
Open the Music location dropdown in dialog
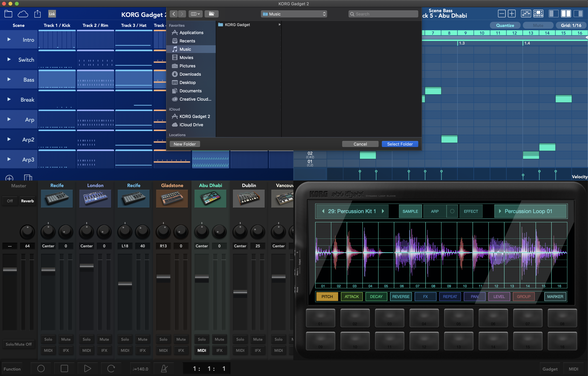point(294,14)
